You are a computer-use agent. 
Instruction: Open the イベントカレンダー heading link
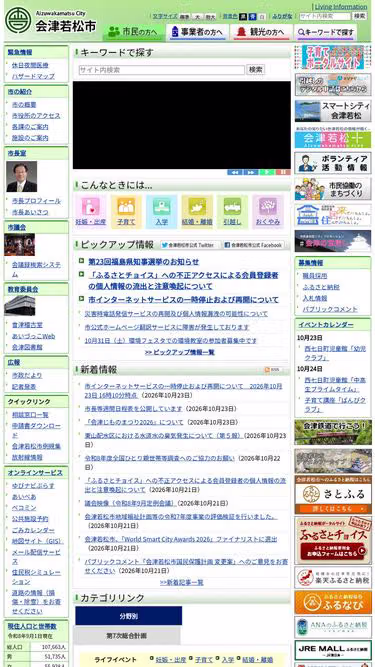(326, 325)
